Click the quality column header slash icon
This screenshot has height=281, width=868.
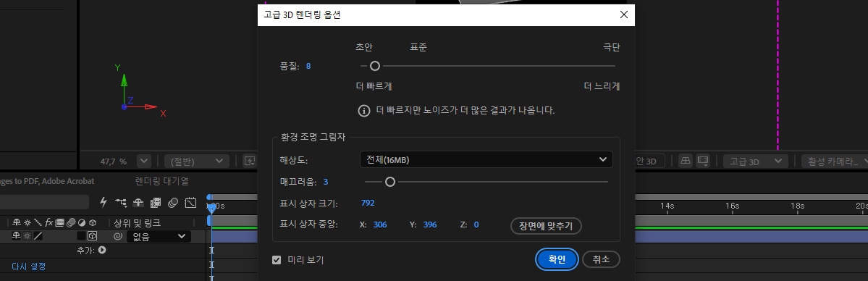click(38, 223)
